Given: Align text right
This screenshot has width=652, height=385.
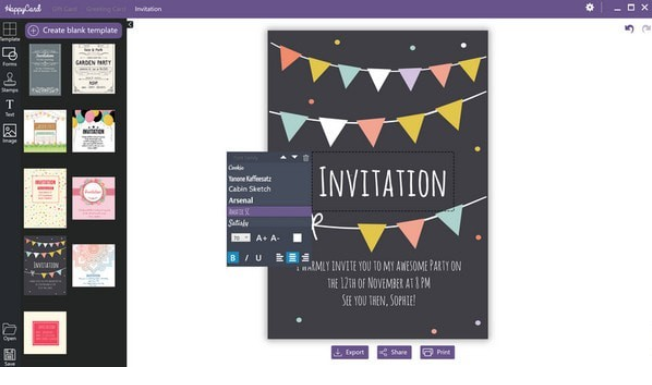Looking at the screenshot, I should (305, 258).
